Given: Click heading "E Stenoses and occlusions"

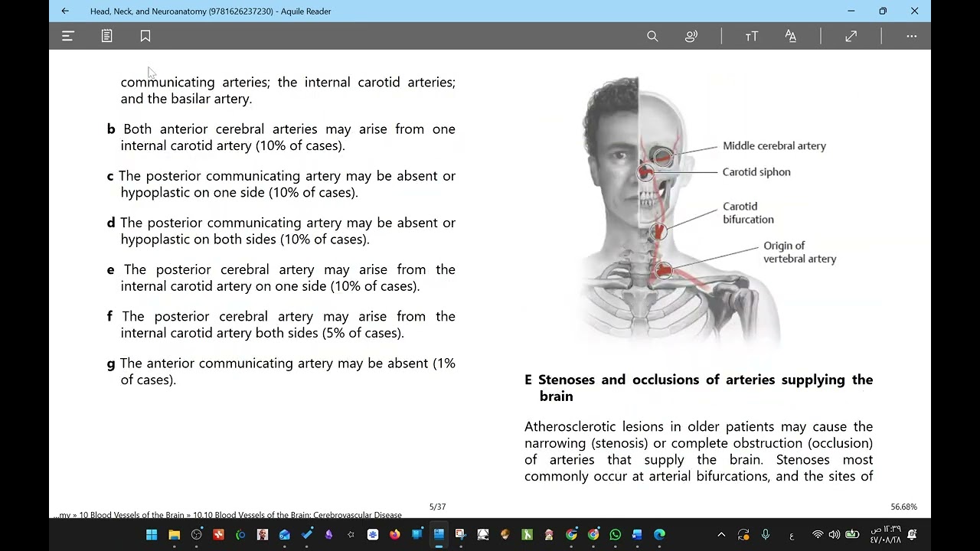Looking at the screenshot, I should [x=698, y=387].
